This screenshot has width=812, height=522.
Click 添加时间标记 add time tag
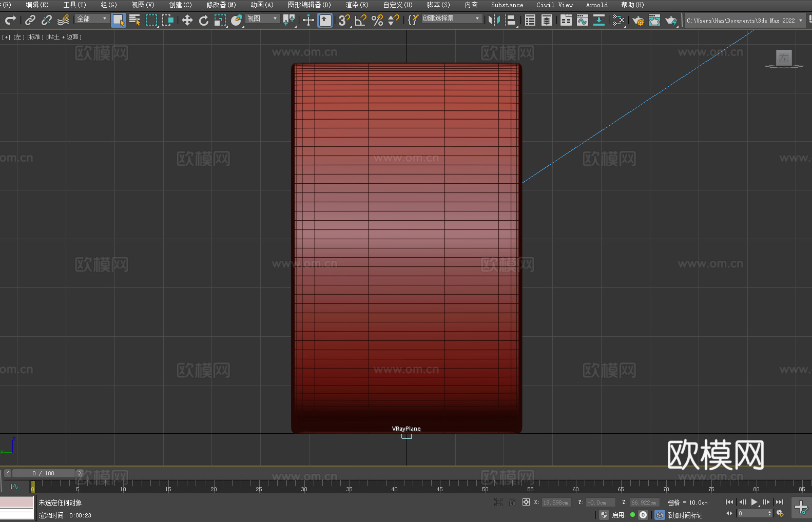pyautogui.click(x=684, y=515)
